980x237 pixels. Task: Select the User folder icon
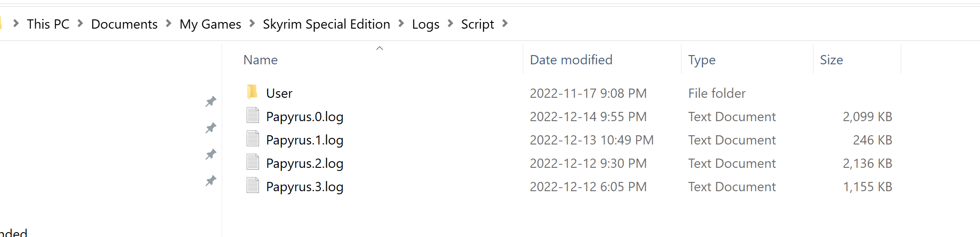pos(252,92)
